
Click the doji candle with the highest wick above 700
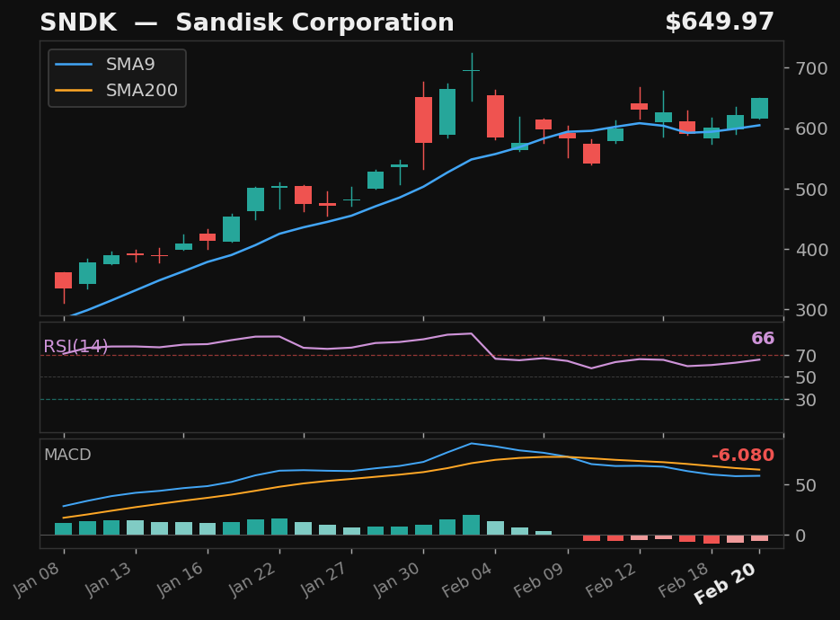click(472, 71)
